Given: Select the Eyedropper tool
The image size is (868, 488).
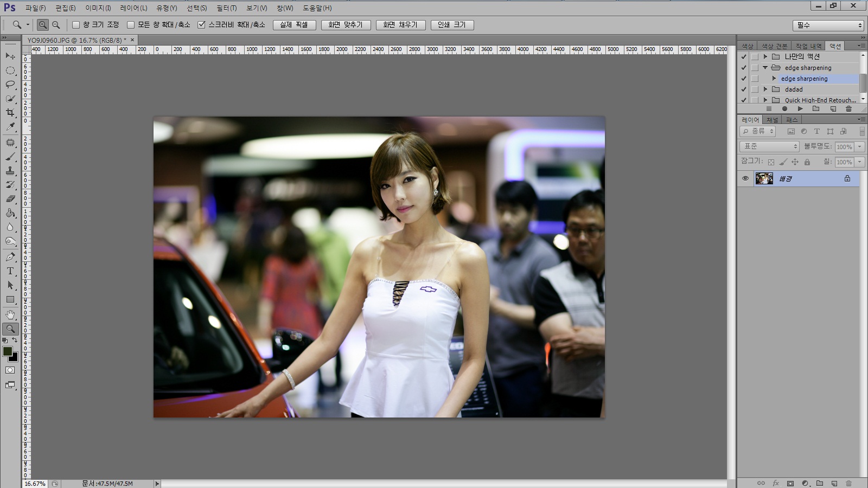Looking at the screenshot, I should click(x=10, y=127).
